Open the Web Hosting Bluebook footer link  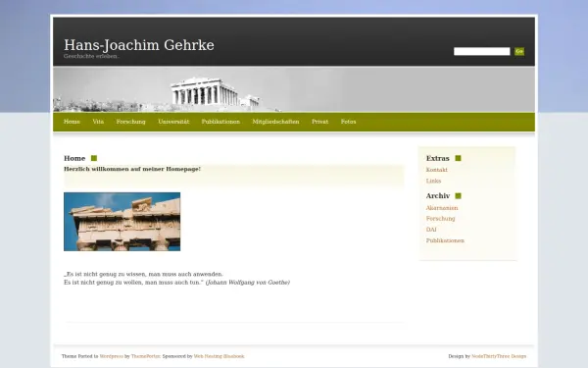point(219,356)
